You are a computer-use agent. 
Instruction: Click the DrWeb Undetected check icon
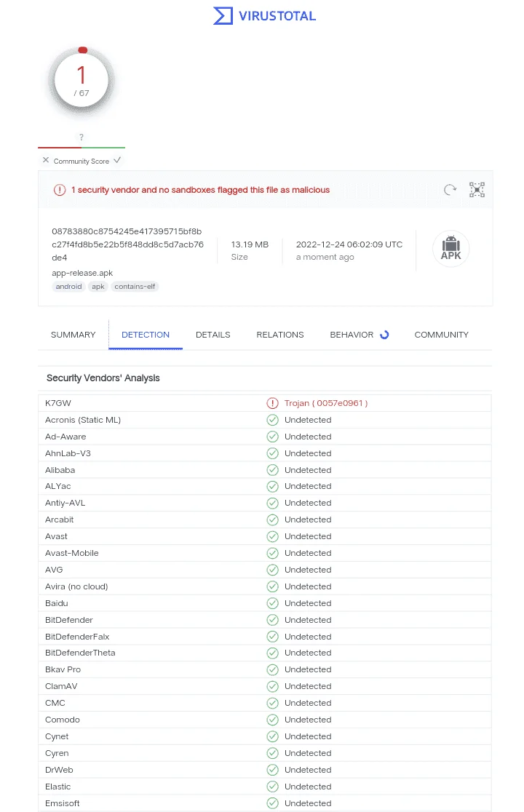click(x=272, y=770)
